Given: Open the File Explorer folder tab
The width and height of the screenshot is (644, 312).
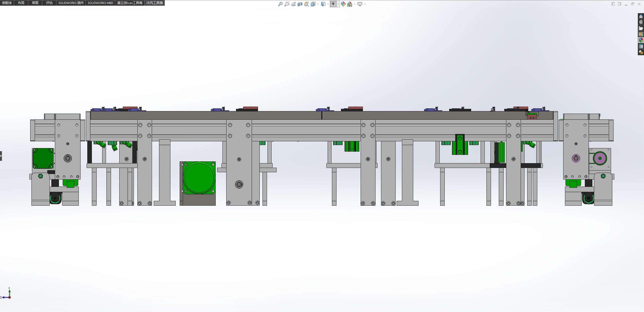Looking at the screenshot, I should pos(641,28).
